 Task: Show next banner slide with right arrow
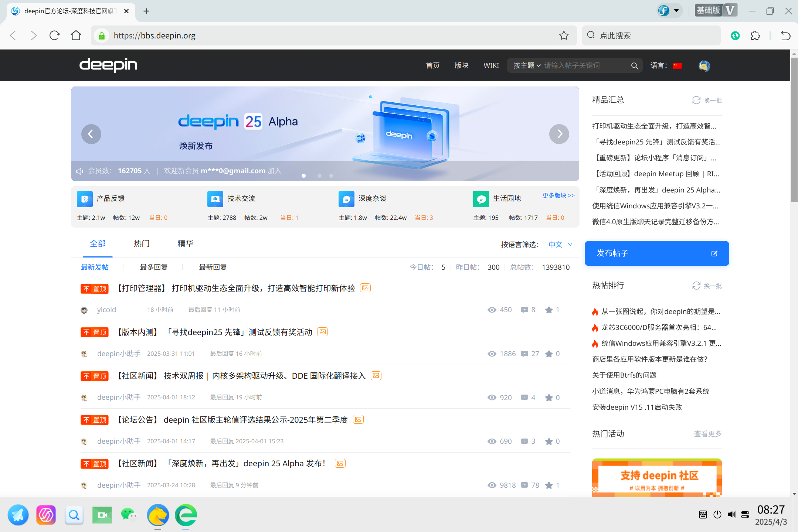559,134
